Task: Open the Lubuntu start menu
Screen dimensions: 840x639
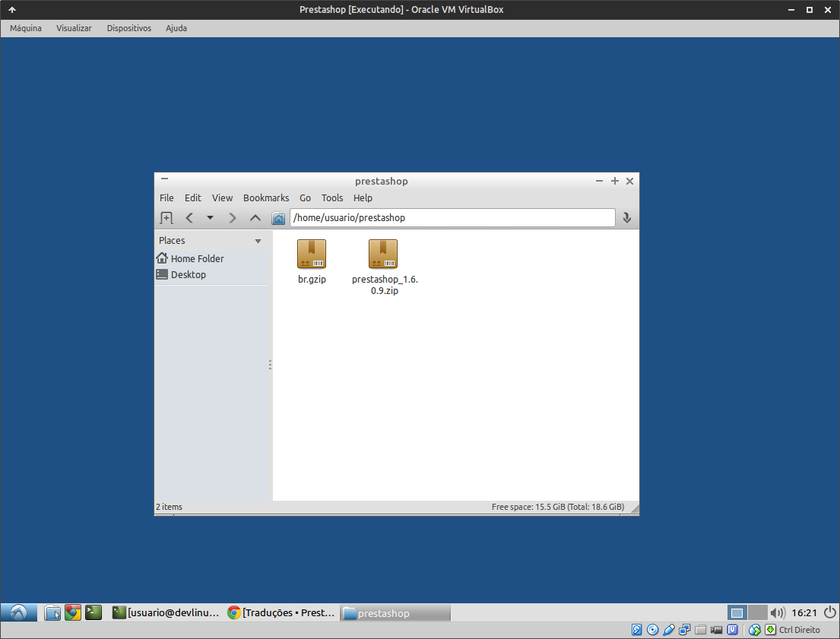Action: [19, 612]
